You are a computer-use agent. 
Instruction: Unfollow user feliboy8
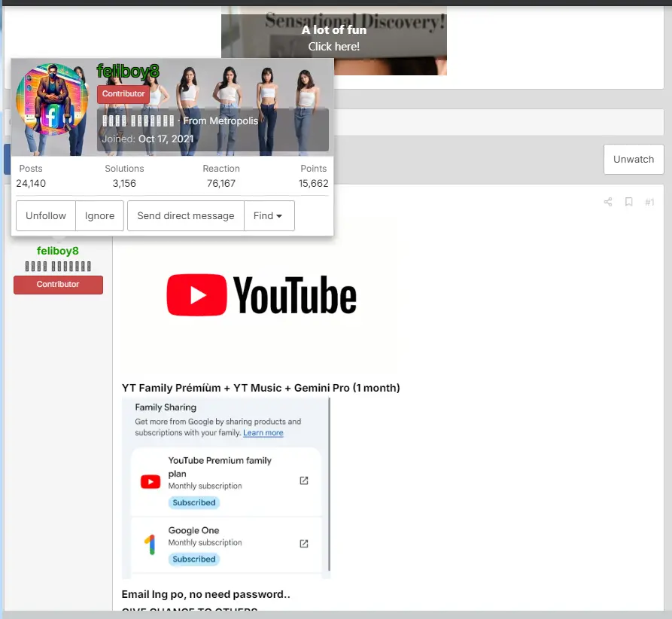coord(46,216)
